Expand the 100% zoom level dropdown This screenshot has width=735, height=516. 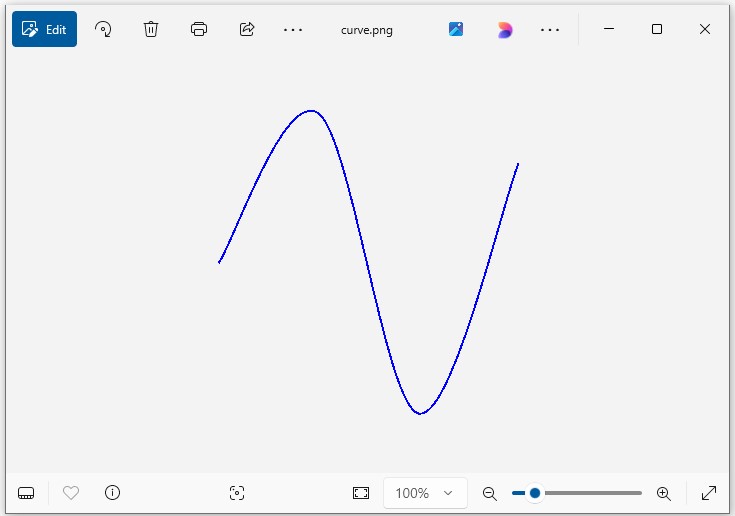[x=425, y=493]
